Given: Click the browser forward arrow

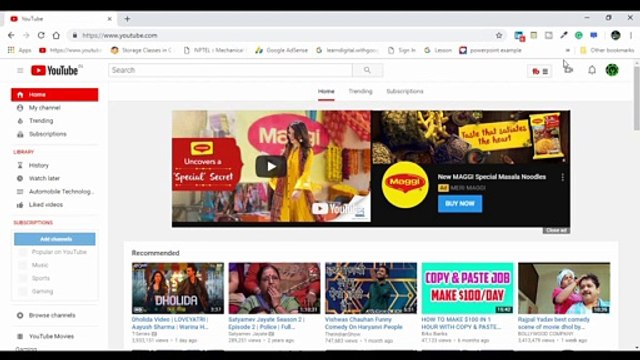Looking at the screenshot, I should pos(26,36).
